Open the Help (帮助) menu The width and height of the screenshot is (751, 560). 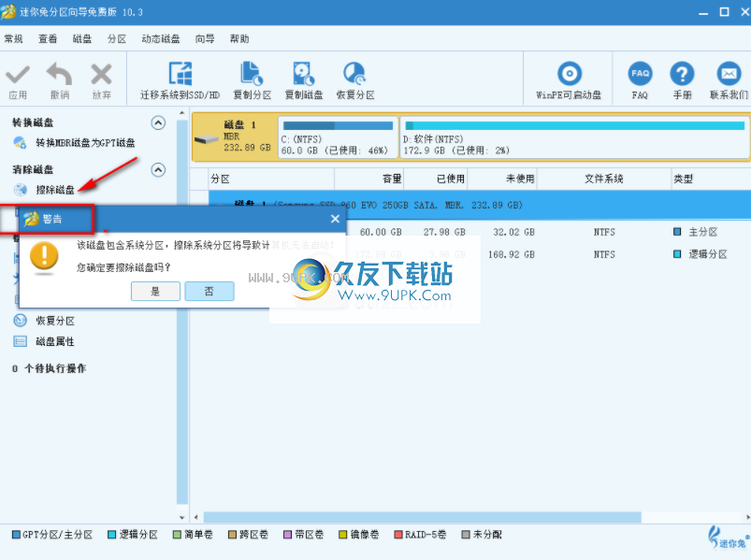click(x=239, y=38)
